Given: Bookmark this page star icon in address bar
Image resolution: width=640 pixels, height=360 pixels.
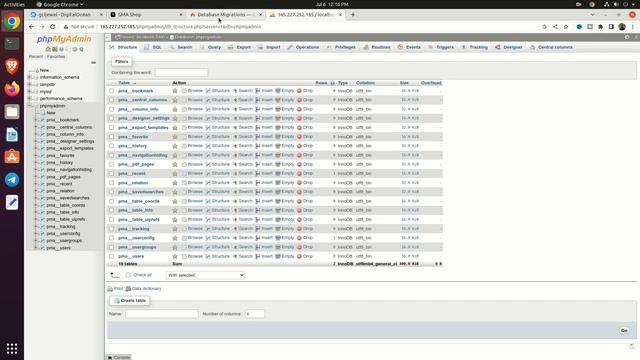Looking at the screenshot, I should click(566, 27).
